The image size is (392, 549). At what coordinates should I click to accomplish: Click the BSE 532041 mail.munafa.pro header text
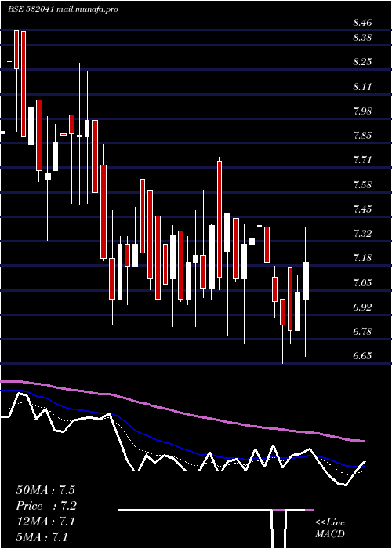point(63,9)
